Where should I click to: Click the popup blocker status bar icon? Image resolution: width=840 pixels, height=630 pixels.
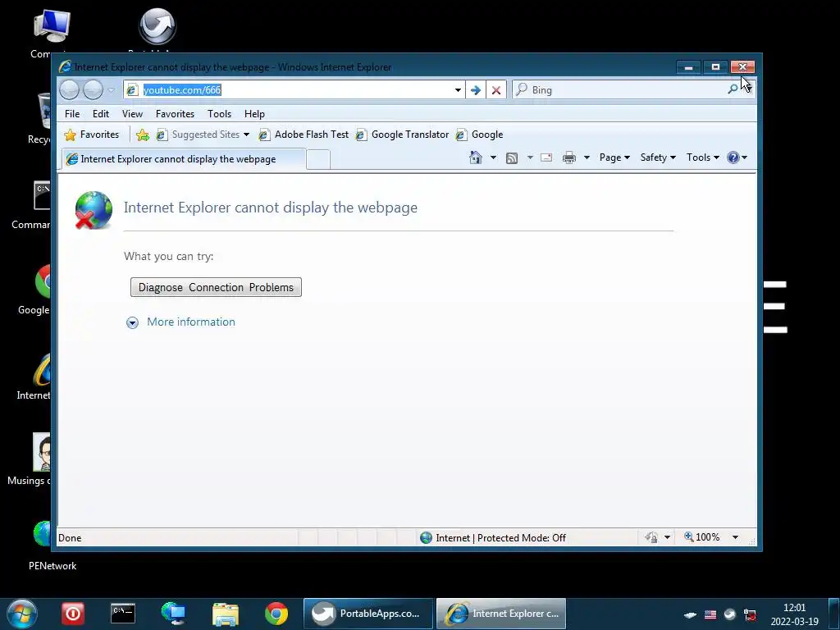(652, 537)
